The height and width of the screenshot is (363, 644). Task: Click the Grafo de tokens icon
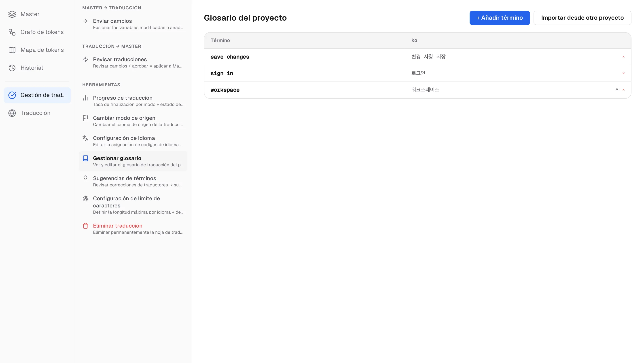pos(12,32)
